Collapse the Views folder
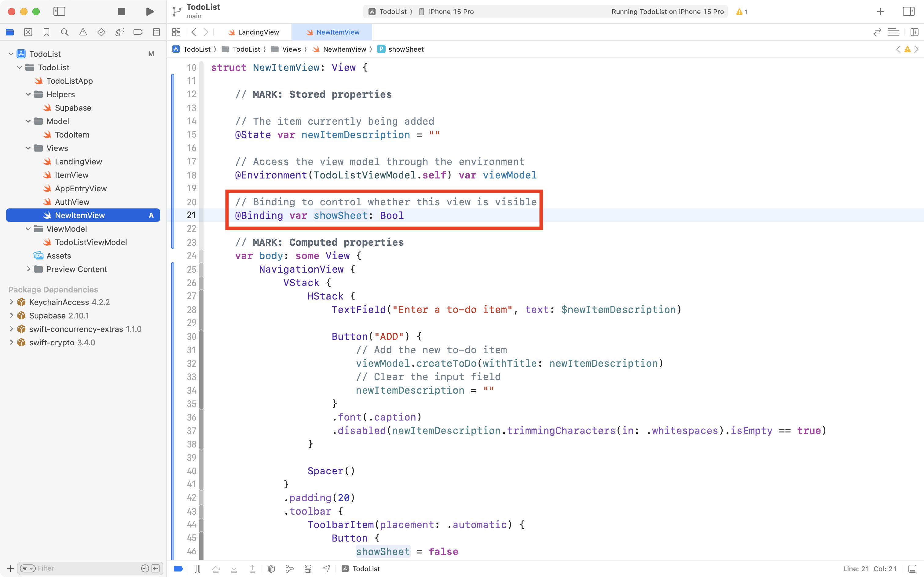 pyautogui.click(x=28, y=148)
